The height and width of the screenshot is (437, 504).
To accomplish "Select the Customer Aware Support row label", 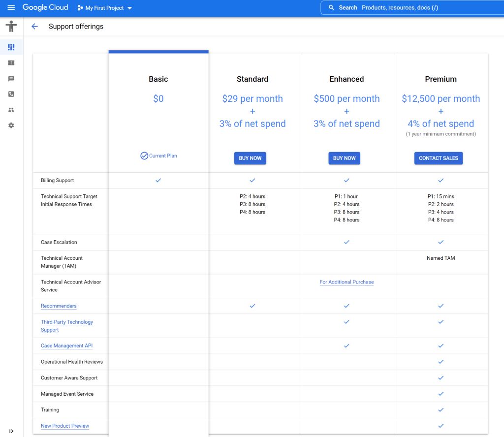I will click(x=69, y=378).
